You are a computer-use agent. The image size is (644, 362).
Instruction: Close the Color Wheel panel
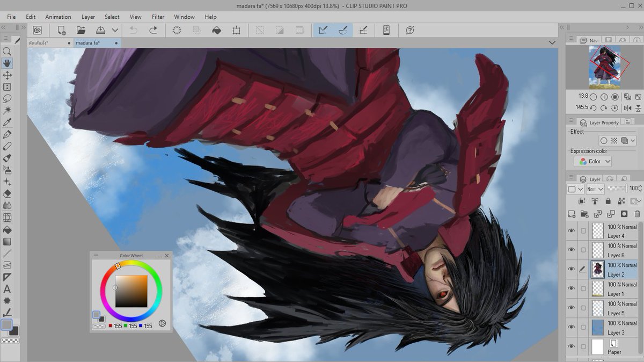(167, 256)
